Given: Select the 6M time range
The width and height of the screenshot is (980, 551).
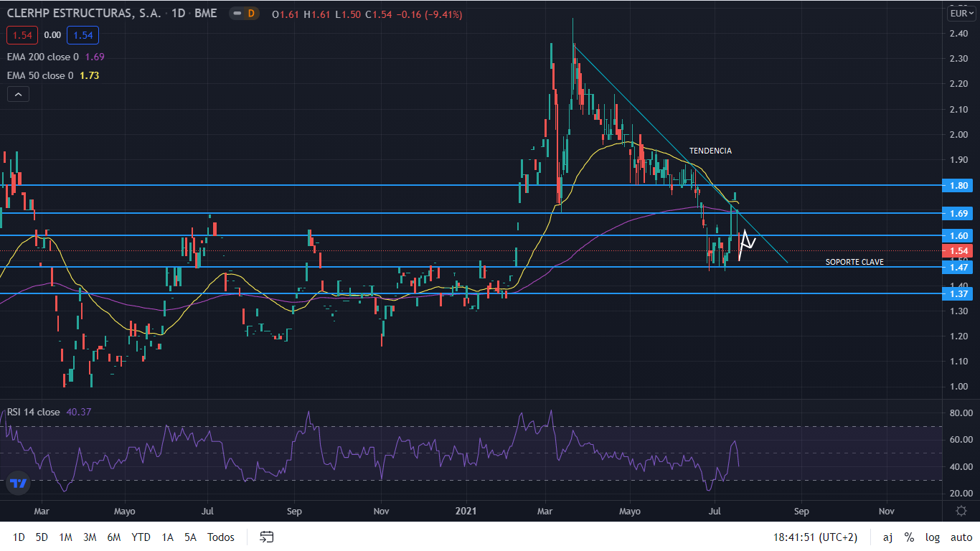Looking at the screenshot, I should point(113,537).
